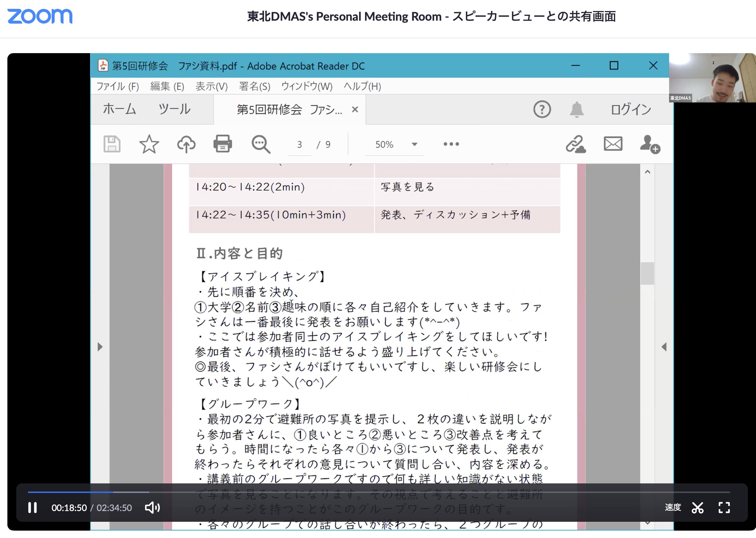Open the 署名(S) menu

tap(255, 86)
